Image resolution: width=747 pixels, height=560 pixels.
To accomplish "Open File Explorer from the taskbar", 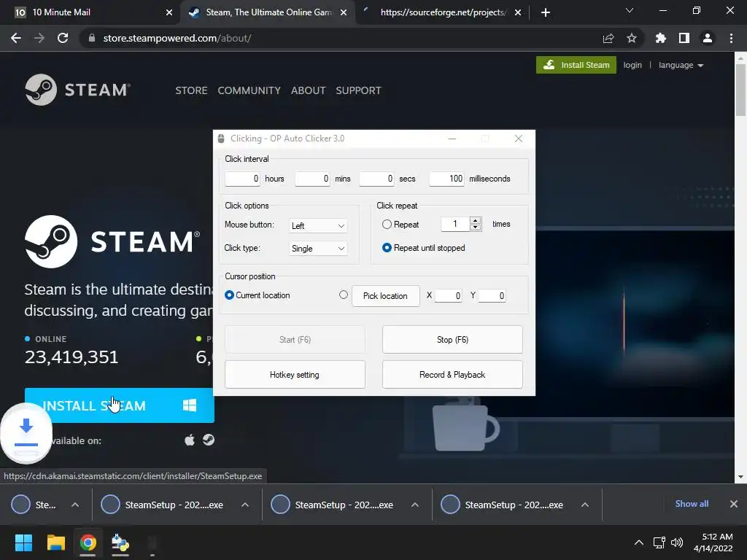I will click(55, 542).
